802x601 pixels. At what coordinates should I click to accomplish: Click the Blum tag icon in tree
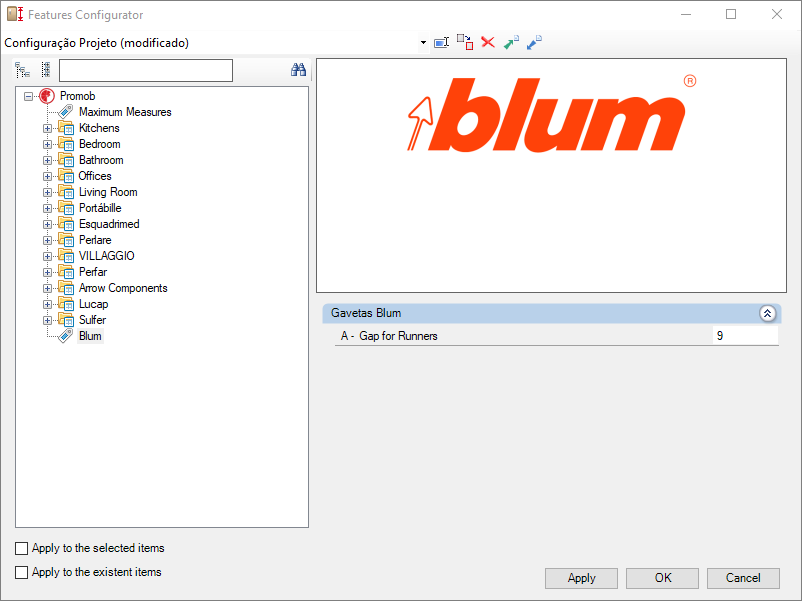65,336
